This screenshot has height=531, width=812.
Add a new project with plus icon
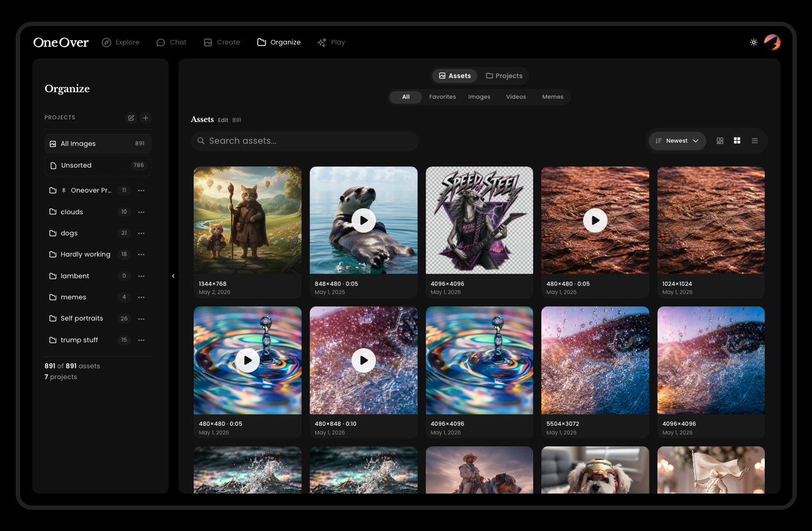[x=145, y=118]
